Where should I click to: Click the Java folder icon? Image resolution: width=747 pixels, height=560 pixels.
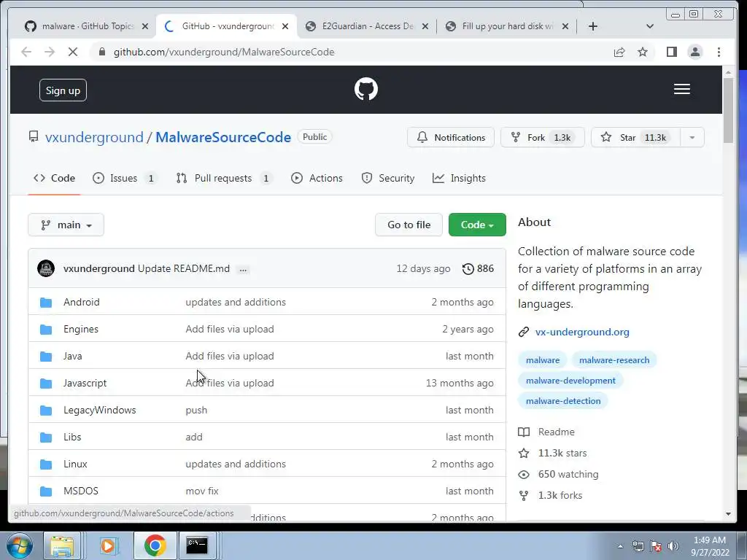click(46, 356)
